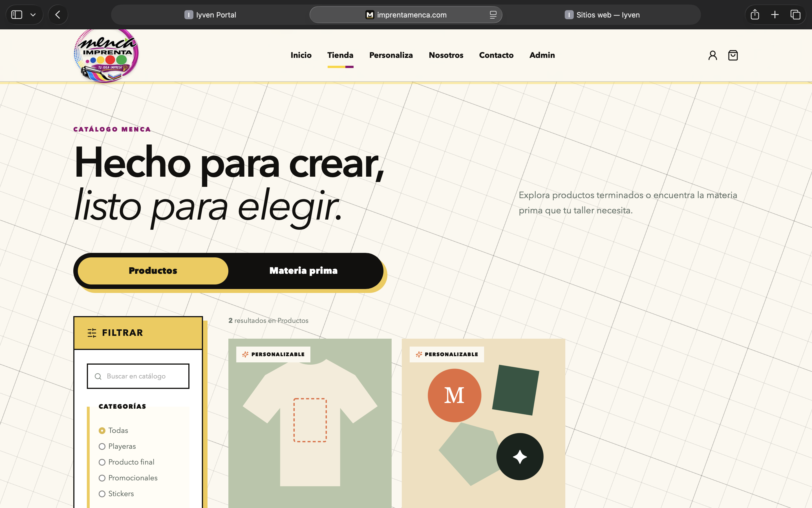Open the user account icon

tap(713, 55)
